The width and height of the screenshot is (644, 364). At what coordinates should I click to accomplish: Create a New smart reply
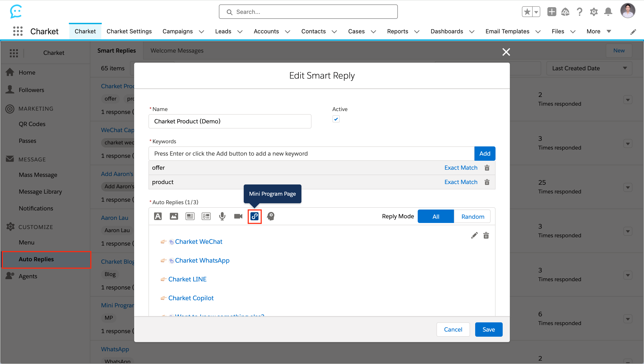point(619,51)
